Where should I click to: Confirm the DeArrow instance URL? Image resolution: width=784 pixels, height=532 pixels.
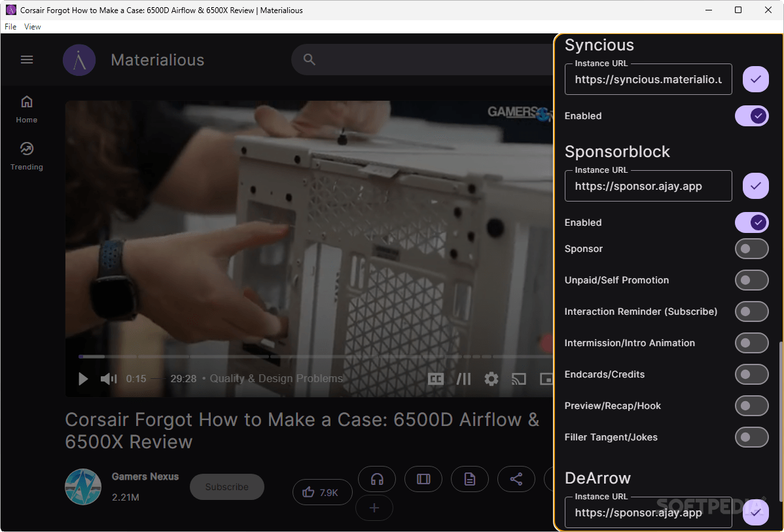[755, 512]
